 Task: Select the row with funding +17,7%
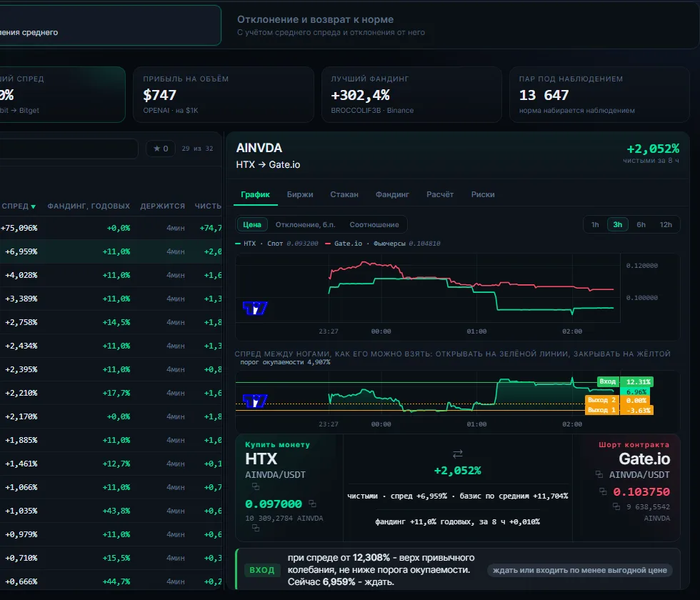click(111, 393)
